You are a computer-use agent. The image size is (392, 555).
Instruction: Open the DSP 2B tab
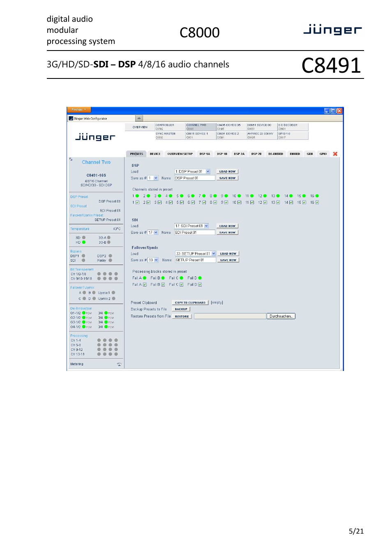(256, 154)
